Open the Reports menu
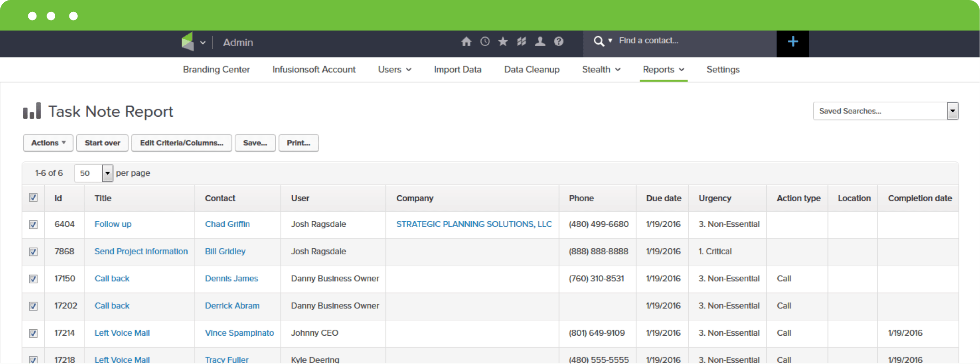This screenshot has width=980, height=364. (663, 69)
